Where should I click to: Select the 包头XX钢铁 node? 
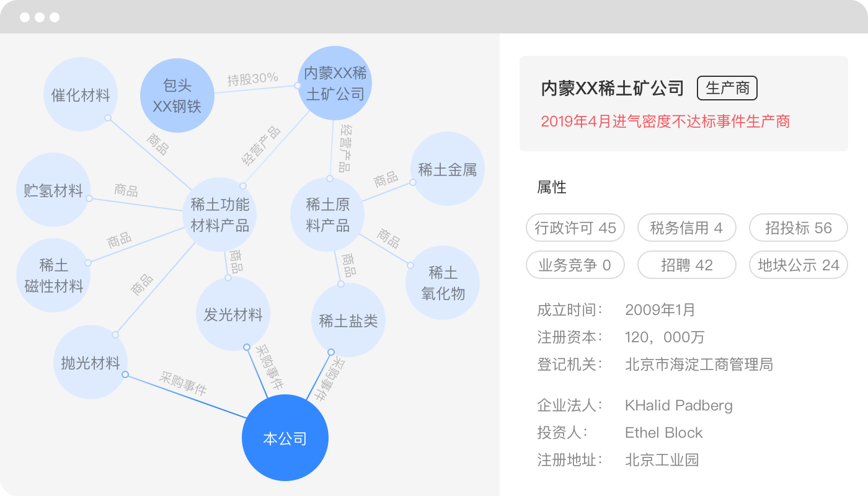click(177, 95)
